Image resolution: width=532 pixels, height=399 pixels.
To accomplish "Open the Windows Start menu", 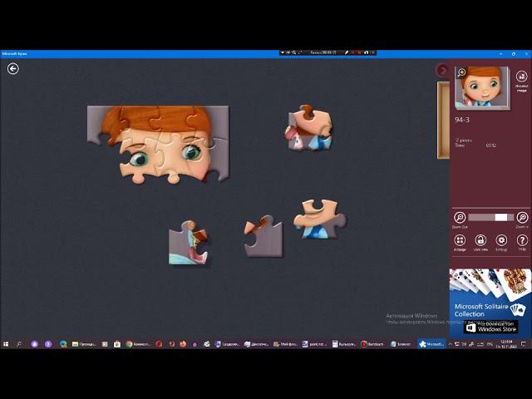I will (x=6, y=344).
